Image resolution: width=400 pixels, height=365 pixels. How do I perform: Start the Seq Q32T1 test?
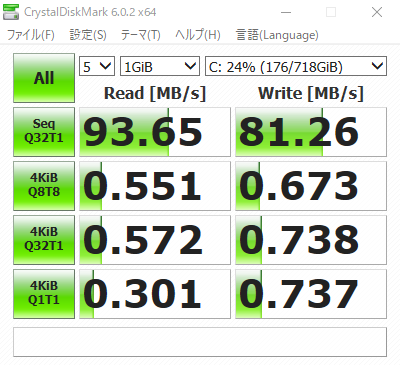[44, 132]
